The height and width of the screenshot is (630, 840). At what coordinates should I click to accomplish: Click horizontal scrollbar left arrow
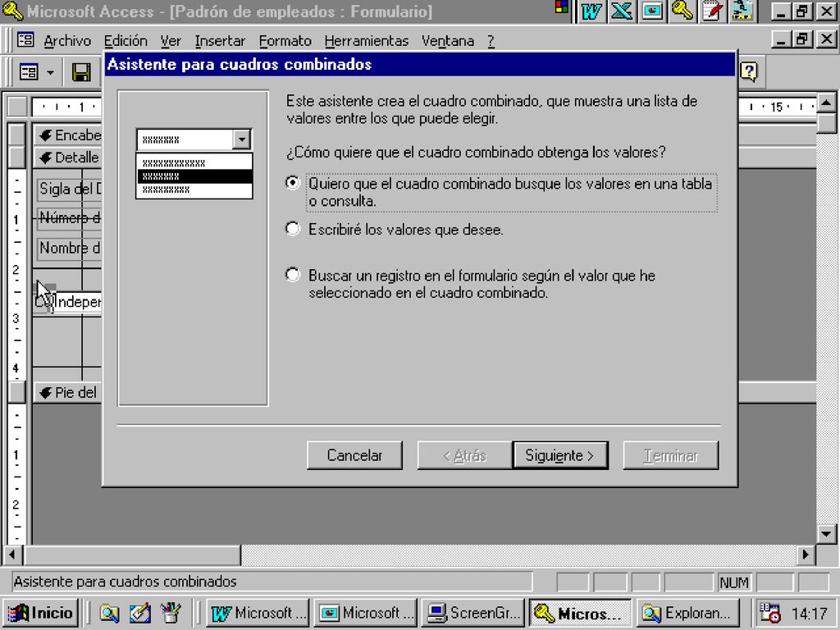pyautogui.click(x=11, y=555)
